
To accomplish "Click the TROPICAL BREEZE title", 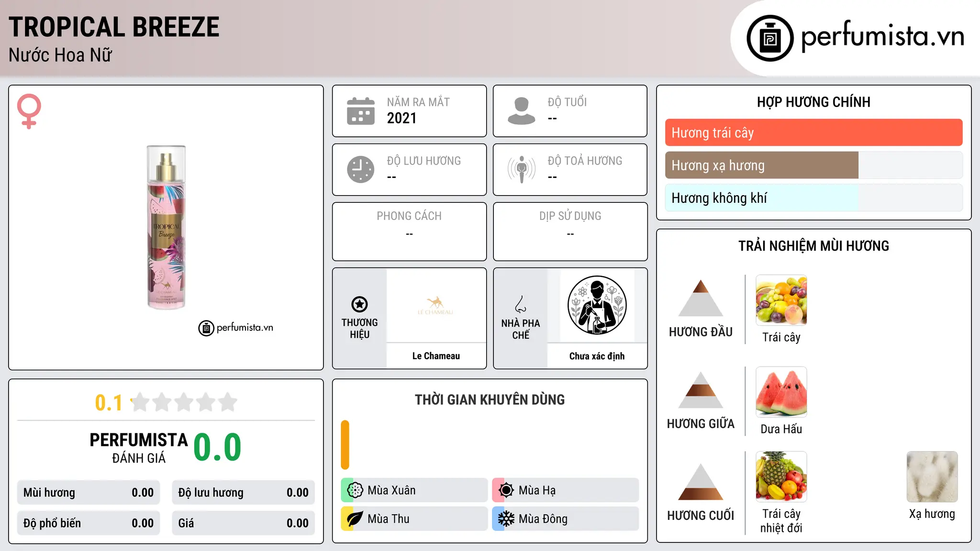I will tap(114, 27).
